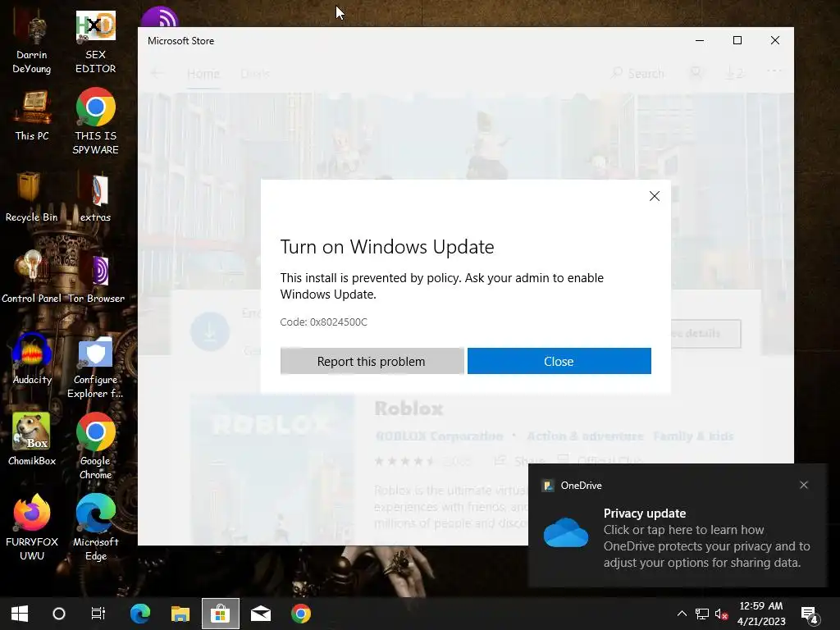The image size is (840, 630).
Task: Click the purple icon behind the Store window
Action: pos(160,17)
